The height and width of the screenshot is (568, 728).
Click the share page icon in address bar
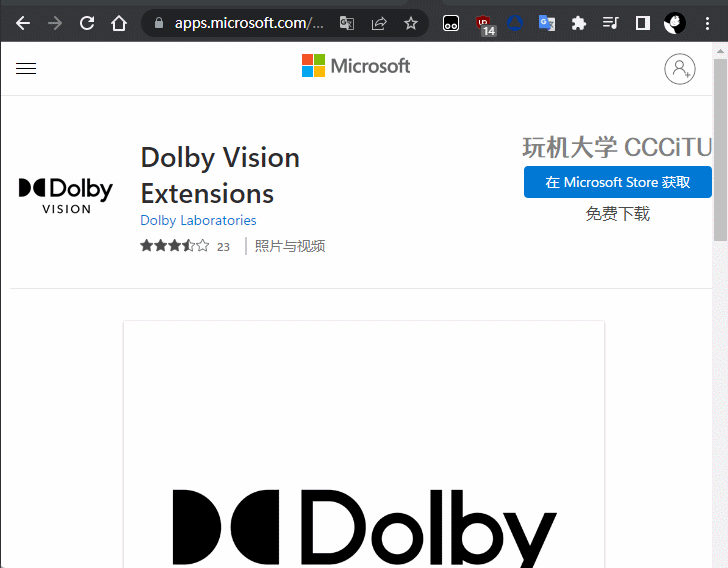tap(379, 23)
